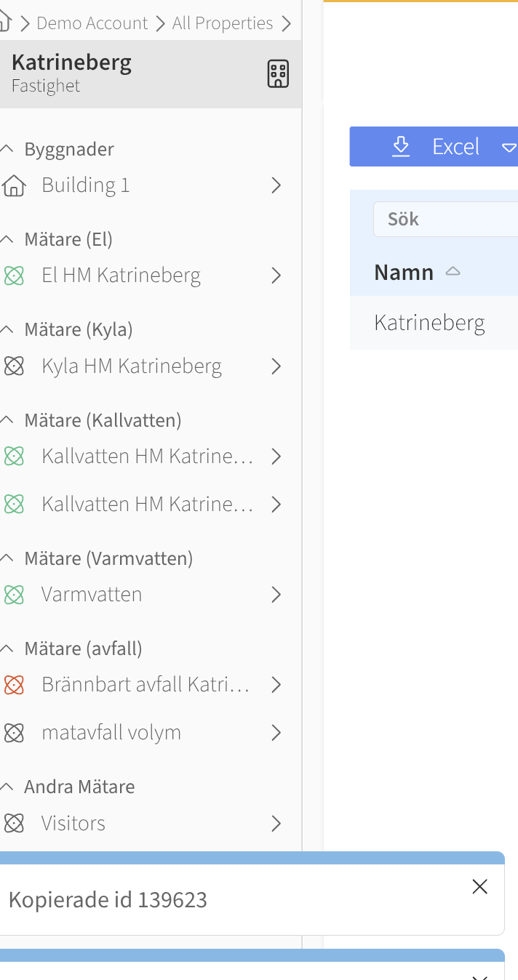Click the green Varmvatten meter icon

coord(14,595)
